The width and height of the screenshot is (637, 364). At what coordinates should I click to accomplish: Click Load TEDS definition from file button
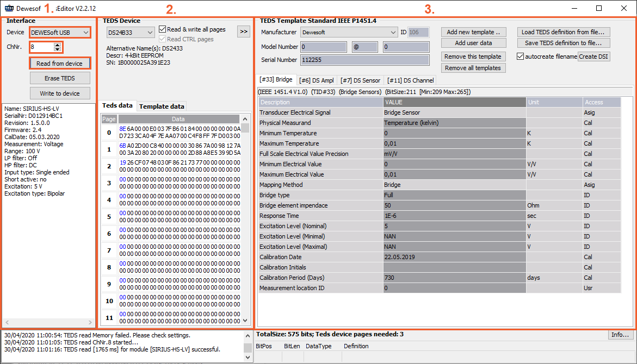tap(563, 32)
